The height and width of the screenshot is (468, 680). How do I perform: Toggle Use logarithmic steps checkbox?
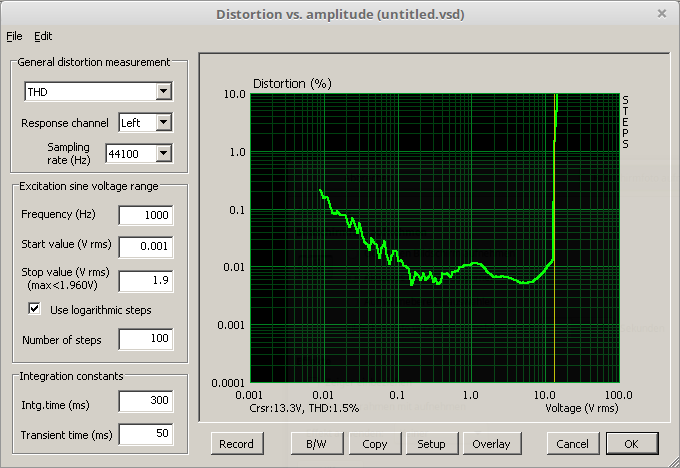[35, 310]
